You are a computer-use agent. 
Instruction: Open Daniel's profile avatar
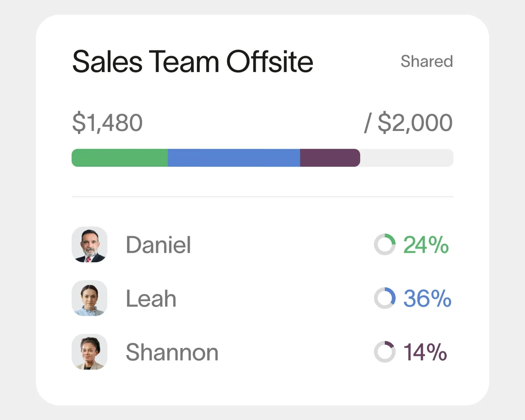(x=89, y=245)
